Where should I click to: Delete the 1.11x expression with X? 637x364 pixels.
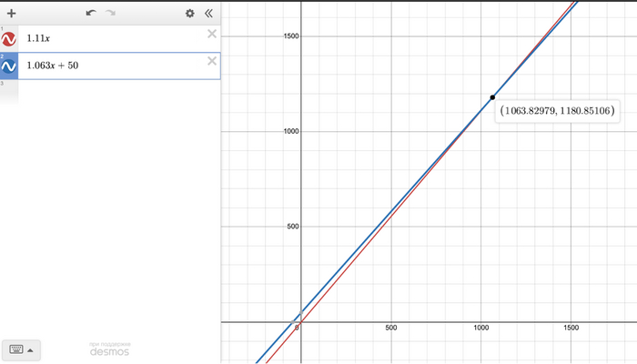(212, 34)
